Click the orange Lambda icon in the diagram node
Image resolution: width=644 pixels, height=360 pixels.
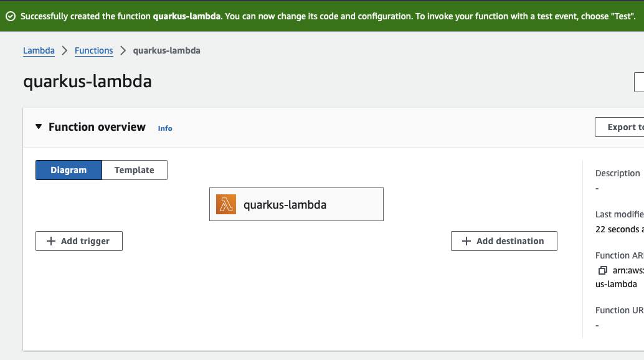[x=227, y=204]
